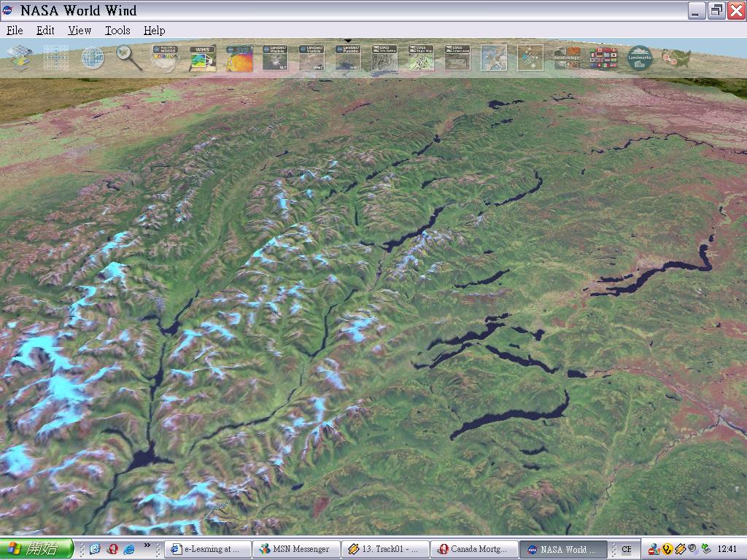The width and height of the screenshot is (747, 560).
Task: Open the Layer Manager stacked-layers icon
Action: [20, 58]
